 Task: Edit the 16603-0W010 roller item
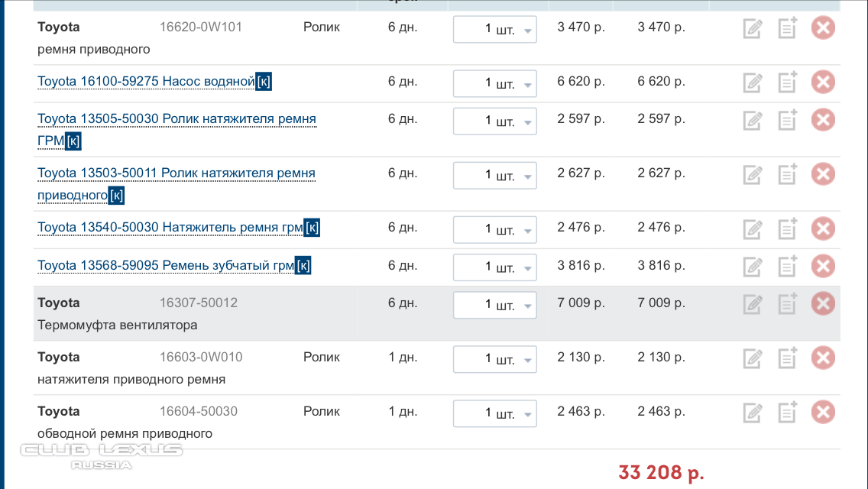click(x=753, y=358)
